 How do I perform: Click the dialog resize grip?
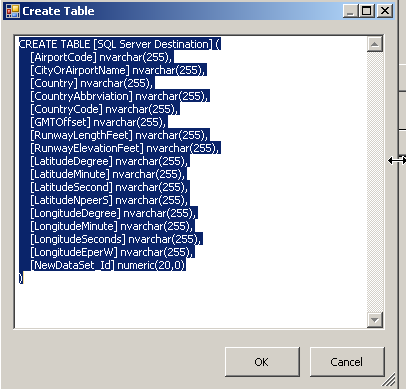[389, 380]
